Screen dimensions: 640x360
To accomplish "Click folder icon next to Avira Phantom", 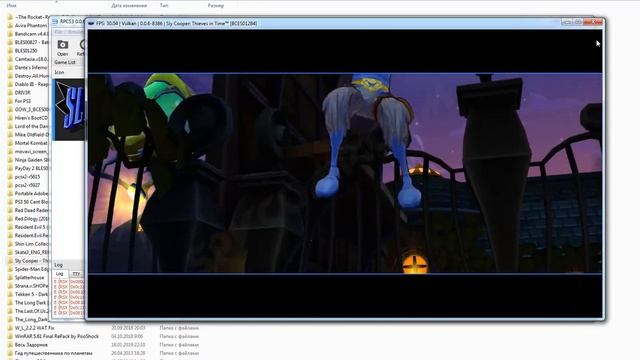I will point(10,25).
